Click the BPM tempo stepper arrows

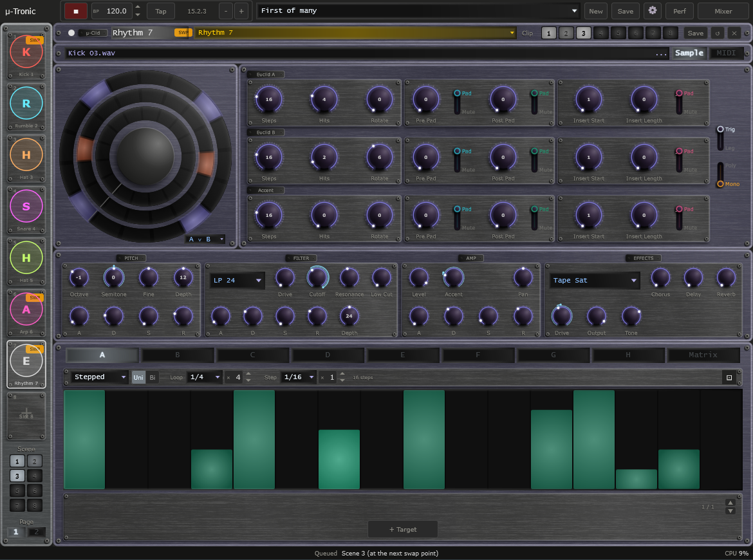[138, 10]
